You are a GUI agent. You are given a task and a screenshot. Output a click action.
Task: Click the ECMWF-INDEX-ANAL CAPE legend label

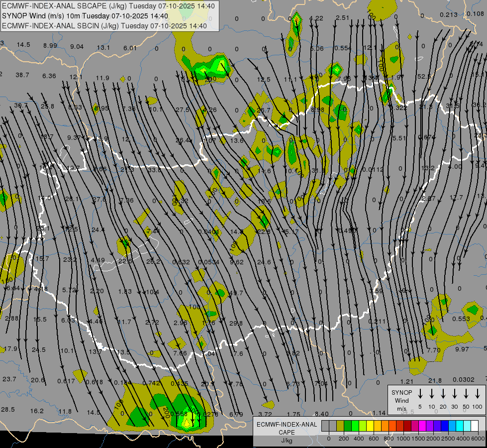(287, 429)
